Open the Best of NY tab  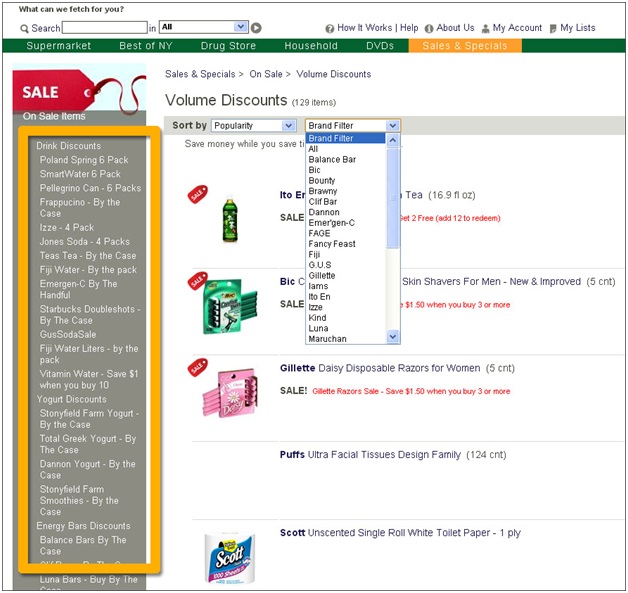[x=146, y=46]
